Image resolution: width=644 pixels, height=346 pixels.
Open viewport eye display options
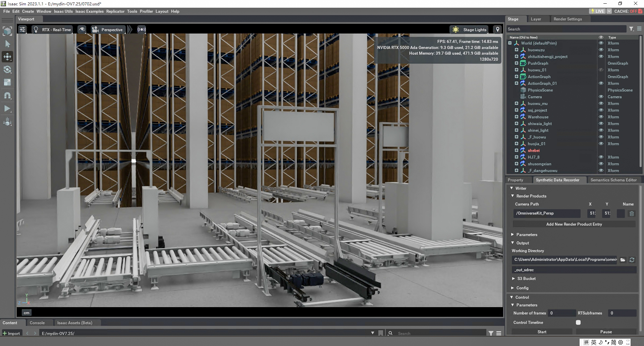82,30
